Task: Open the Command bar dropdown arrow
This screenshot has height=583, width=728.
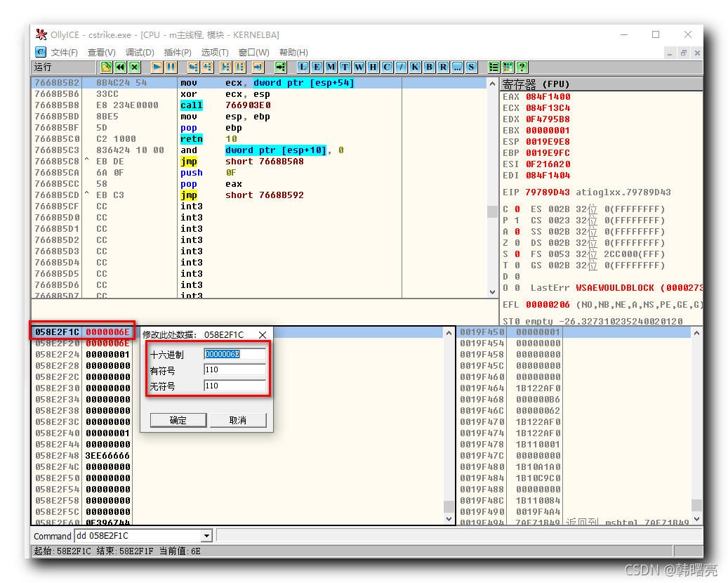Action: click(x=206, y=536)
